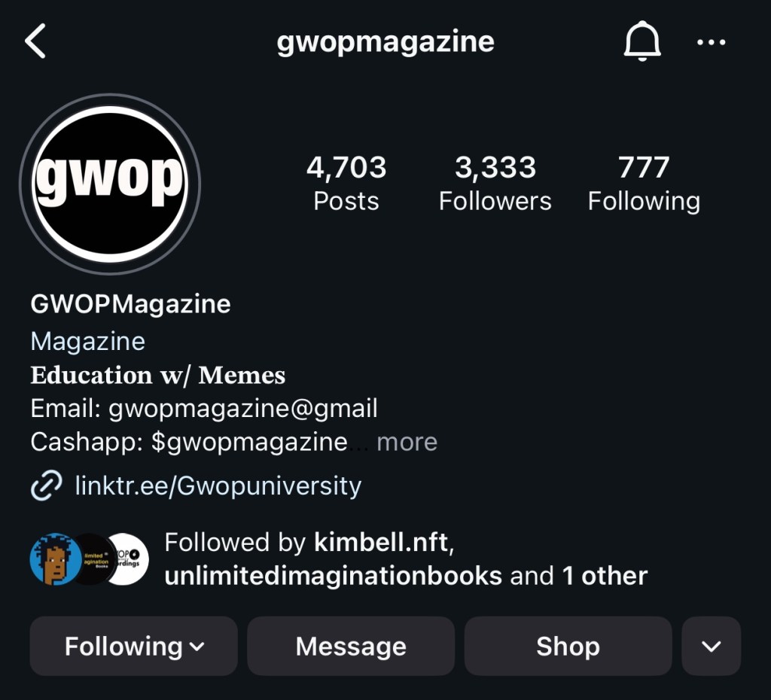This screenshot has width=771, height=700.
Task: Open notification bell settings
Action: (642, 41)
